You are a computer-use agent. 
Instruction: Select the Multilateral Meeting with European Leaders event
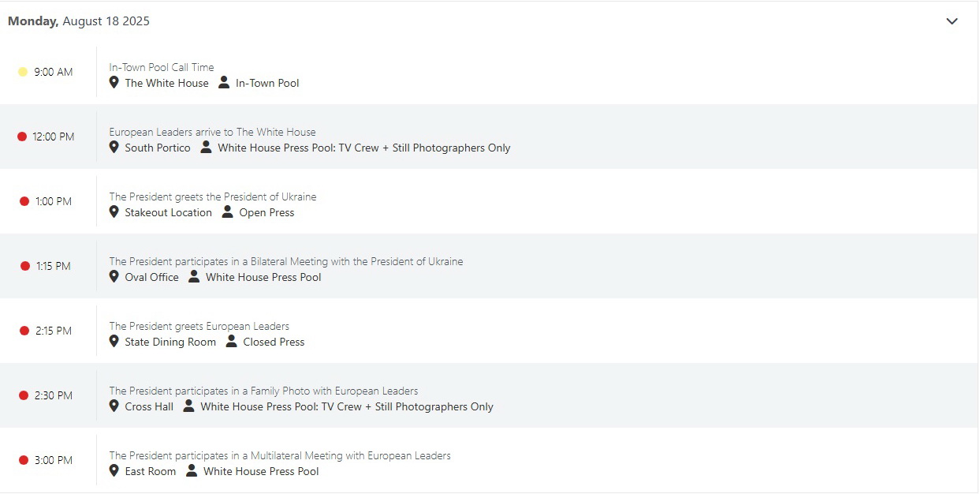point(280,456)
